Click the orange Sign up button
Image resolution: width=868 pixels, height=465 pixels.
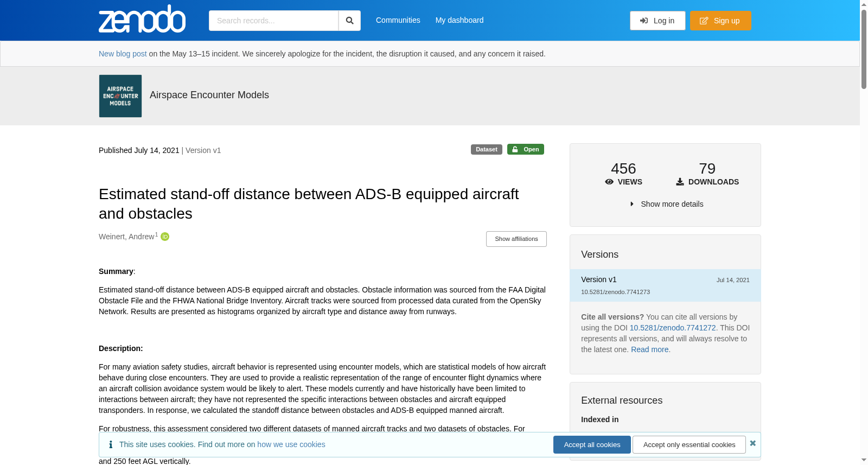coord(720,21)
